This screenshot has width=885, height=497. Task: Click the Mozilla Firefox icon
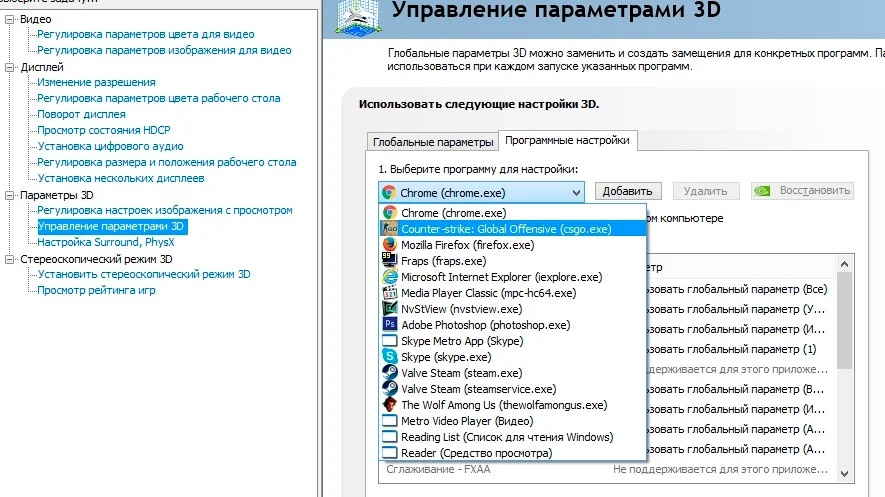[389, 245]
